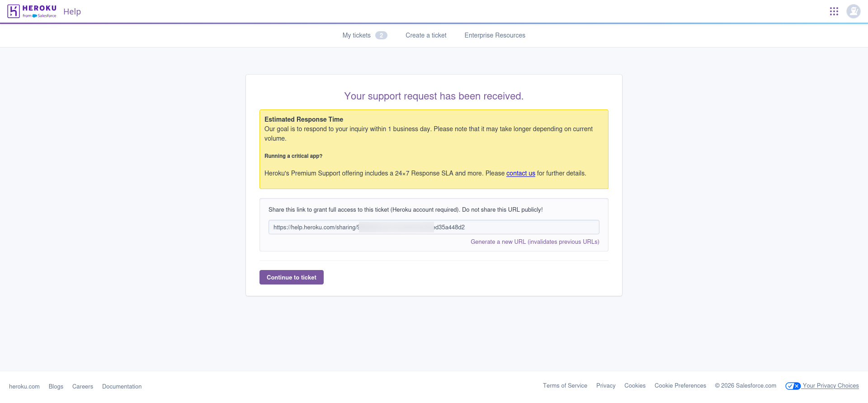868x403 pixels.
Task: Click the 2026 Salesforce.com copyright text
Action: pyautogui.click(x=745, y=386)
